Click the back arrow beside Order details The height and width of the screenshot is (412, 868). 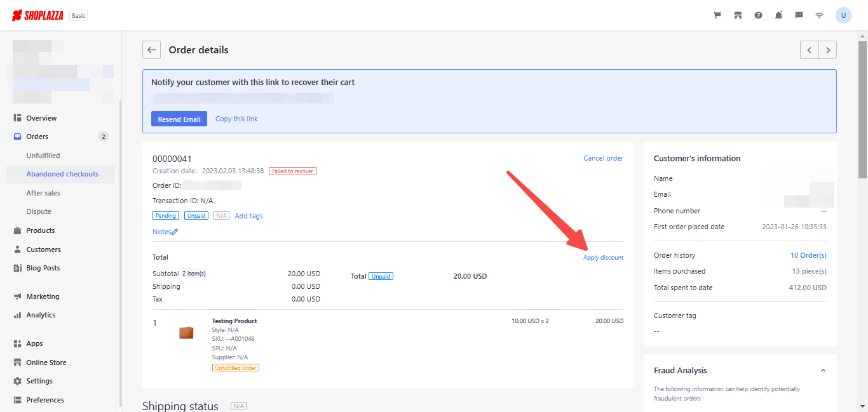pyautogui.click(x=151, y=50)
